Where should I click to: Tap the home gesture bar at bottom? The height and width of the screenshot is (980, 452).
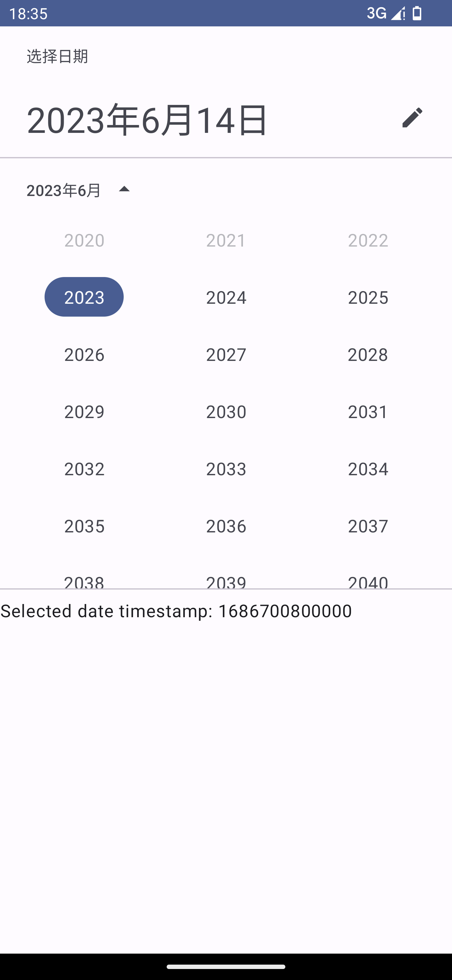coord(226,967)
